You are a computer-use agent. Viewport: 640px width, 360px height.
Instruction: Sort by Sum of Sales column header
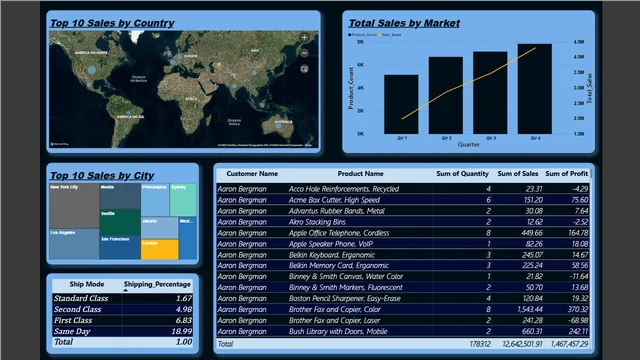pyautogui.click(x=518, y=174)
